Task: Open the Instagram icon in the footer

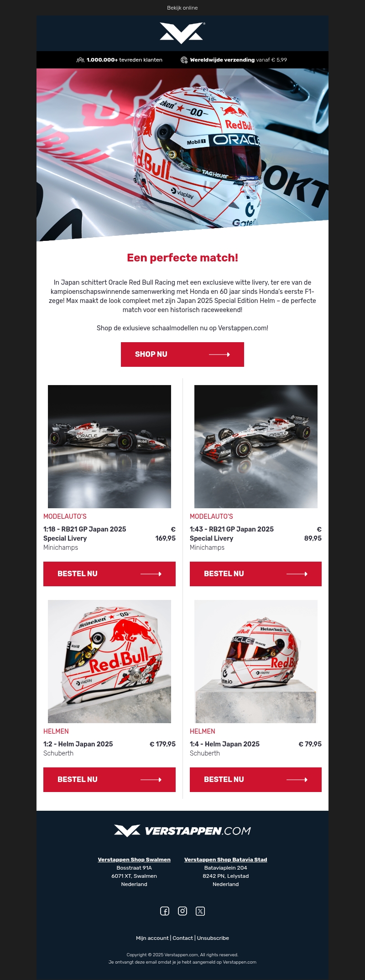Action: (182, 911)
